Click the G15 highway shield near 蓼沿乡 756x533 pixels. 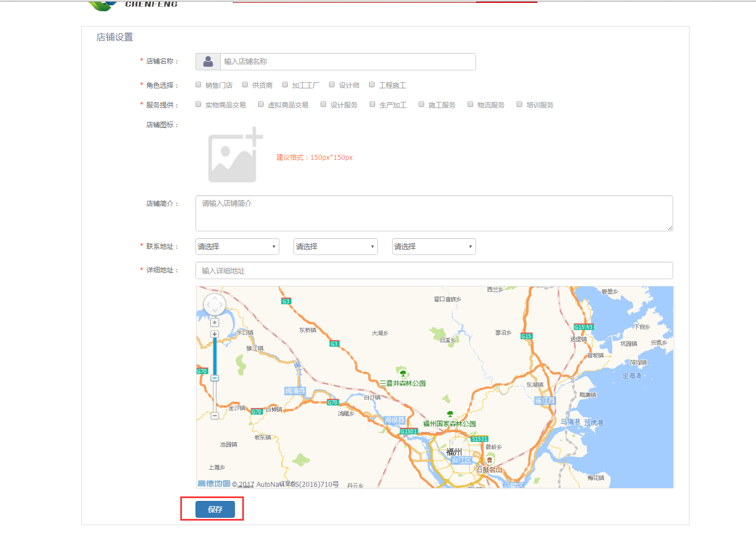(526, 336)
